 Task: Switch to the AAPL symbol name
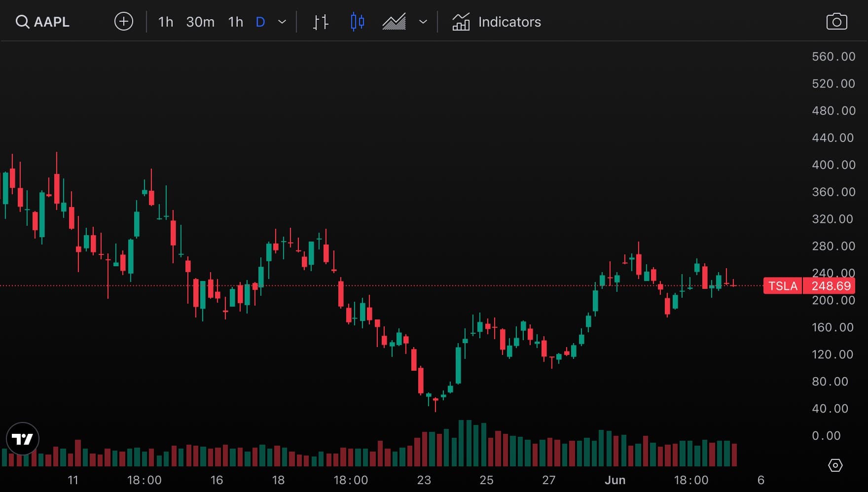pyautogui.click(x=51, y=21)
